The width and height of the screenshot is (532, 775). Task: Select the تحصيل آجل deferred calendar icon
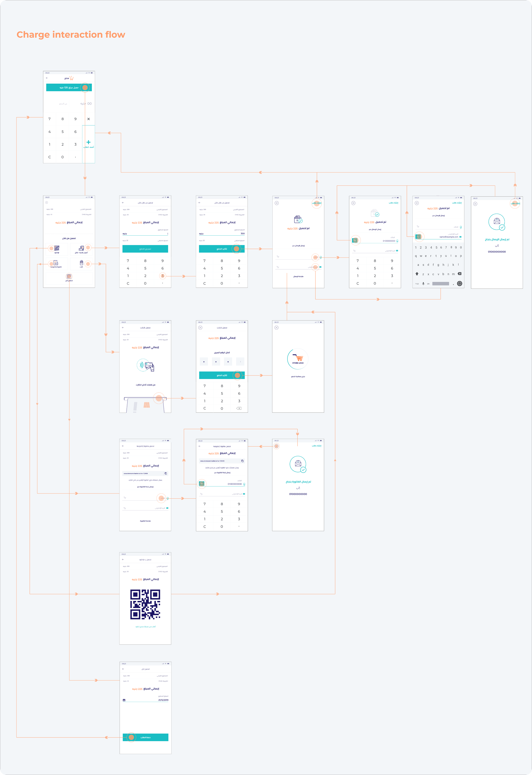(x=69, y=277)
